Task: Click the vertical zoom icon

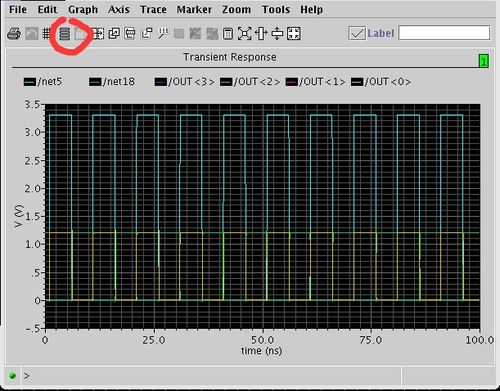Action: [x=277, y=34]
